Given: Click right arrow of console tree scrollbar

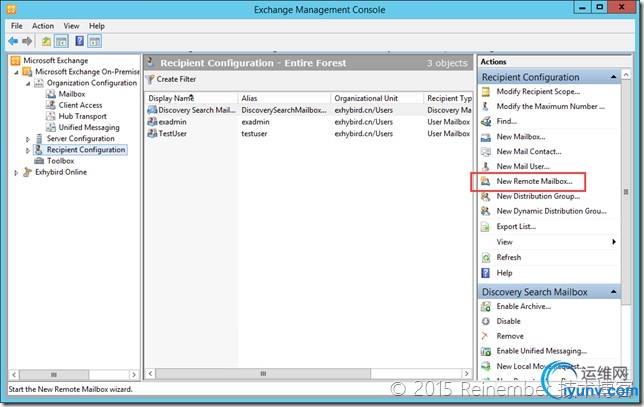Looking at the screenshot, I should (133, 375).
